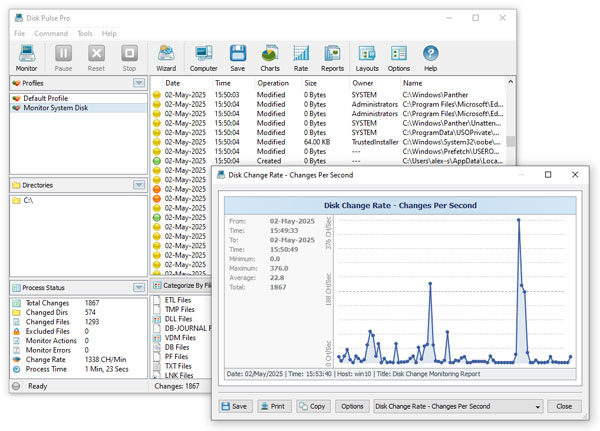
Task: Click the Total Changes status icon
Action: coord(16,303)
